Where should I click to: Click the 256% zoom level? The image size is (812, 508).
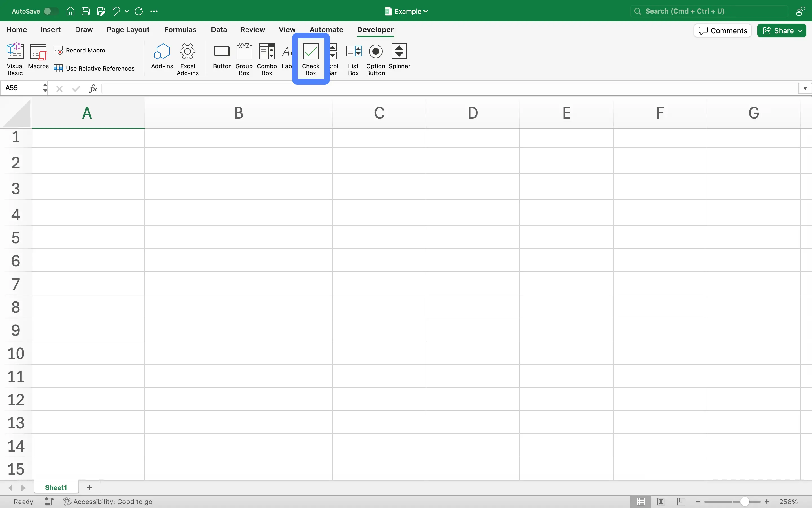(788, 502)
